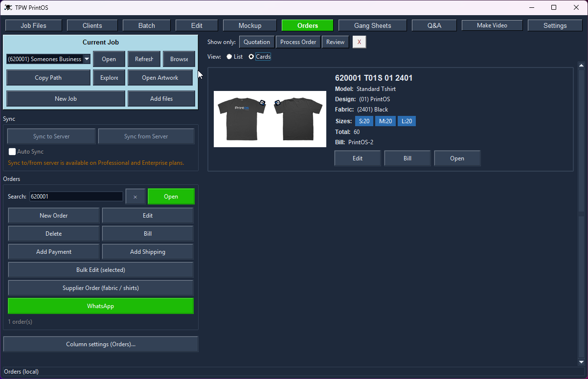The width and height of the screenshot is (588, 379).
Task: Click Bill in the Orders panel
Action: pyautogui.click(x=148, y=234)
